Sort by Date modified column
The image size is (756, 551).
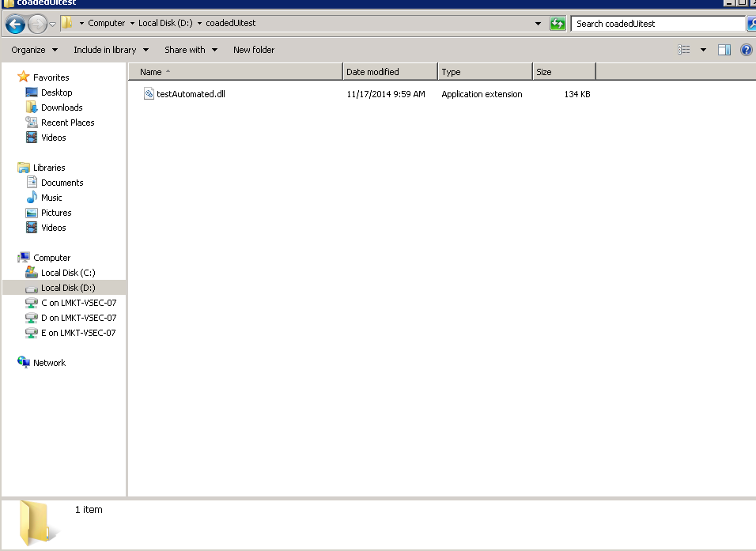tap(390, 72)
